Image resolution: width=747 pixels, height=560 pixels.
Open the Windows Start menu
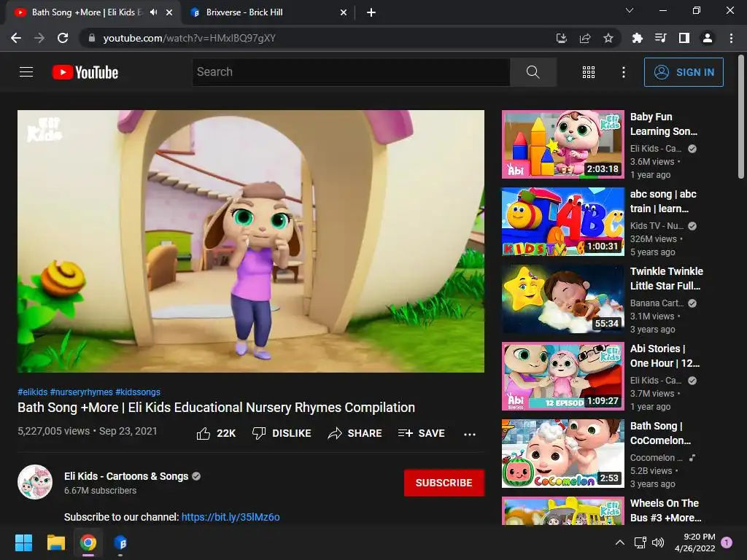[x=23, y=542]
